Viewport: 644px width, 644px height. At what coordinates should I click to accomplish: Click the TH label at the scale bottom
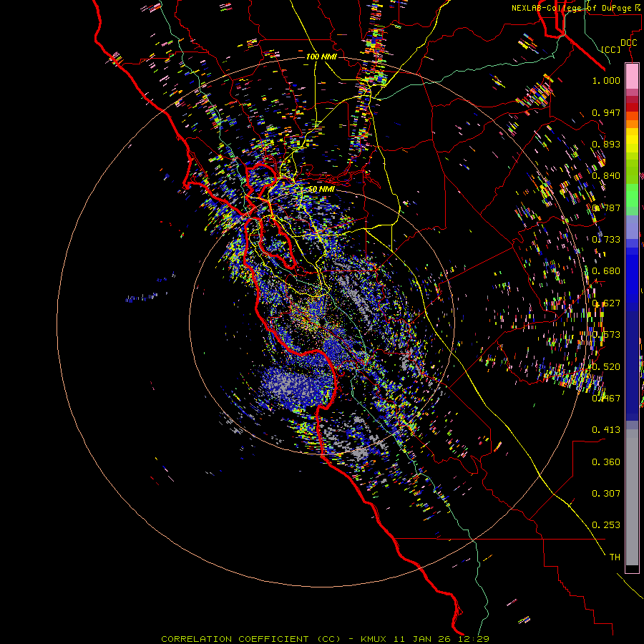pyautogui.click(x=615, y=557)
